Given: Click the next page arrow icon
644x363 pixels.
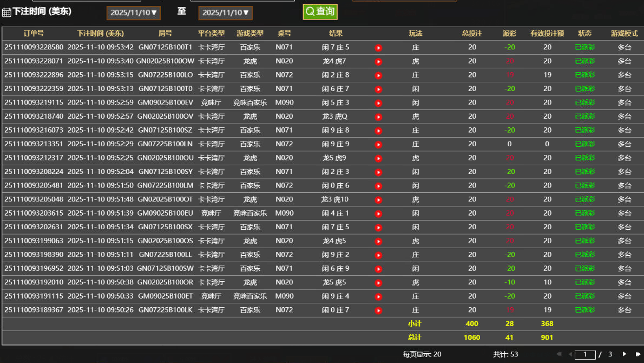Looking at the screenshot, I should 624,353.
